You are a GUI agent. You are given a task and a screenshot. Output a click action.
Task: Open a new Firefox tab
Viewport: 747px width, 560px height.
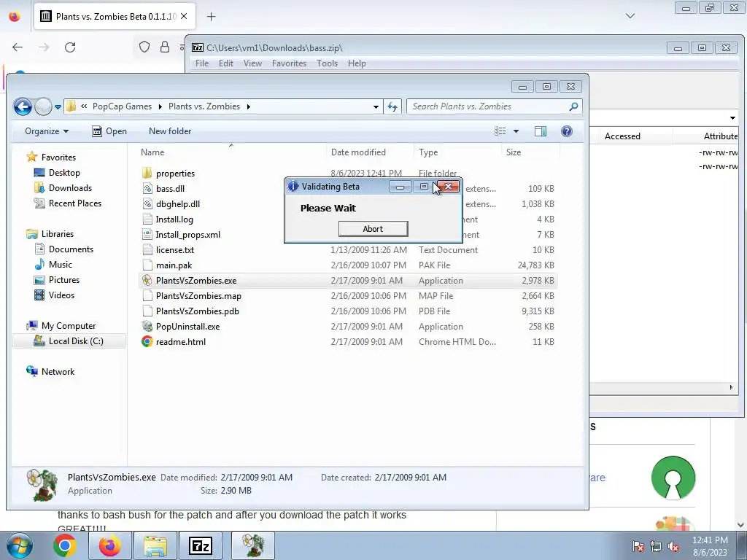pyautogui.click(x=211, y=17)
